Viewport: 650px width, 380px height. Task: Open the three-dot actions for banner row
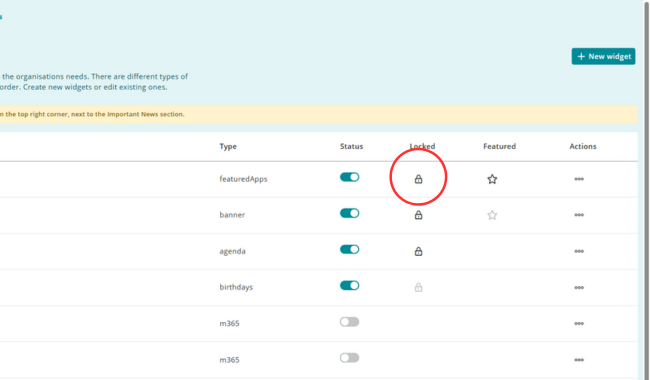579,215
